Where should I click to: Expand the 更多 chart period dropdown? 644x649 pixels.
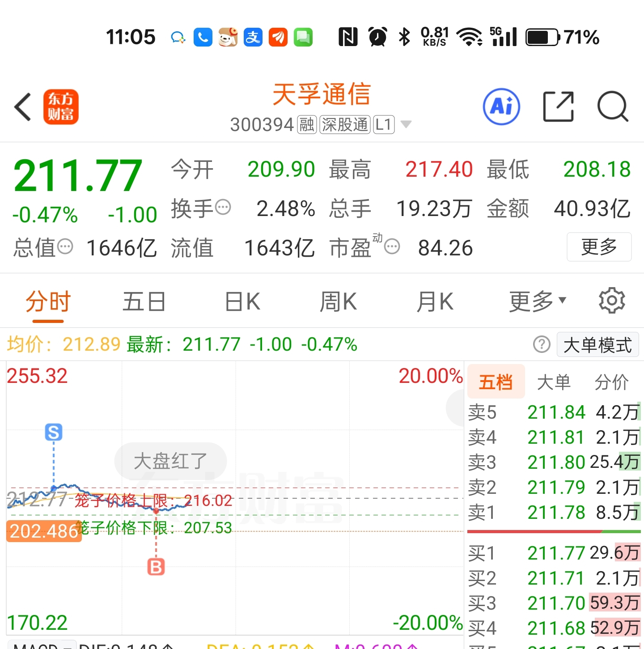click(x=538, y=301)
